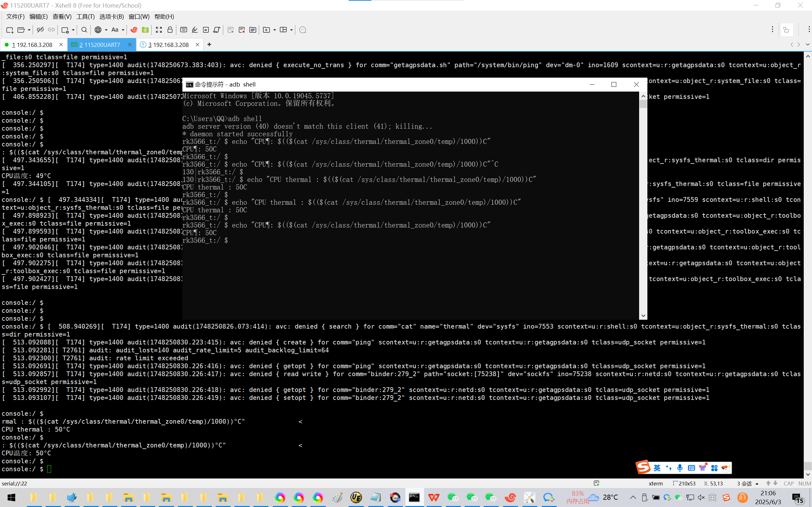The width and height of the screenshot is (812, 507).
Task: Click the Disconnect broken-link icon
Action: tap(40, 30)
